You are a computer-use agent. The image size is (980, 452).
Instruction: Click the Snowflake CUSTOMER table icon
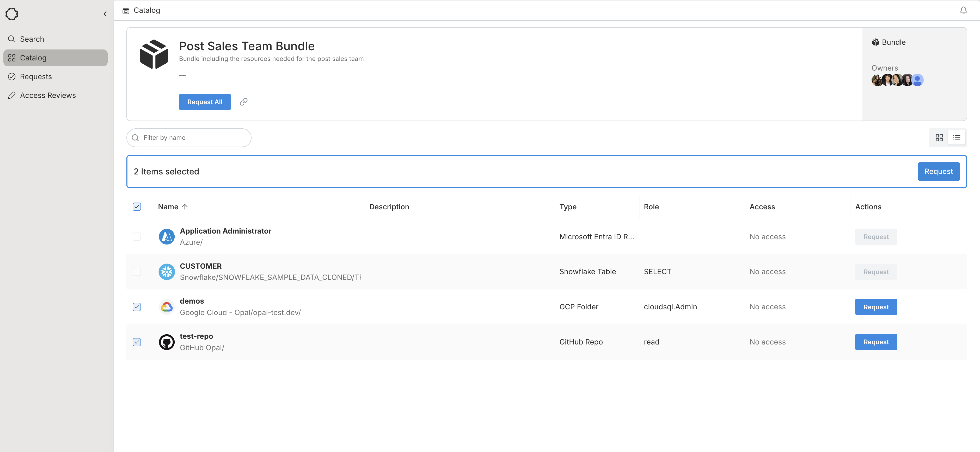pyautogui.click(x=167, y=272)
